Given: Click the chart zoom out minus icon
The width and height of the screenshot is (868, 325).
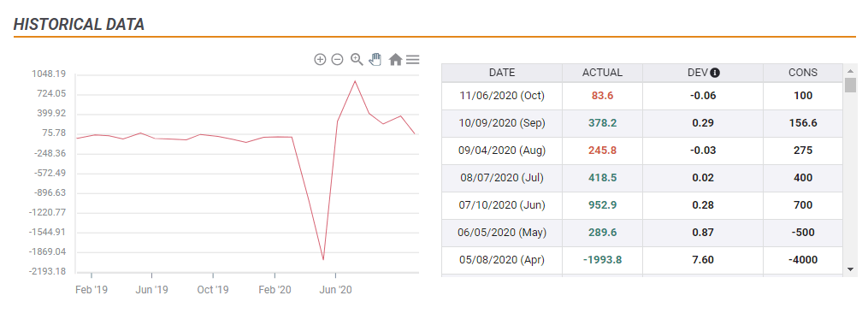Looking at the screenshot, I should coord(337,59).
